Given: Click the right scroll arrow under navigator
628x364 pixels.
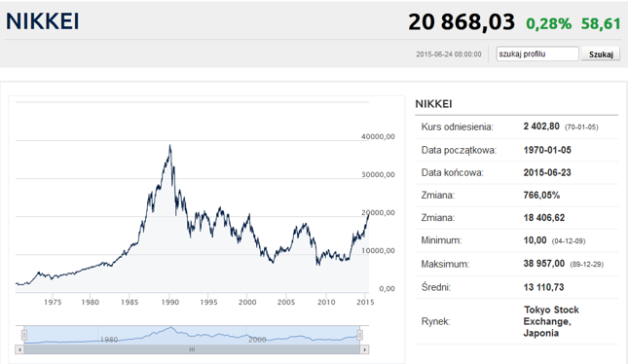Looking at the screenshot, I should tap(364, 349).
